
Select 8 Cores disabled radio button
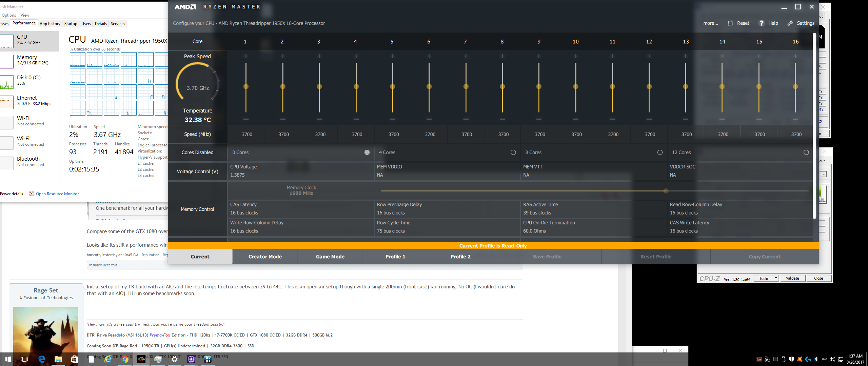click(660, 152)
